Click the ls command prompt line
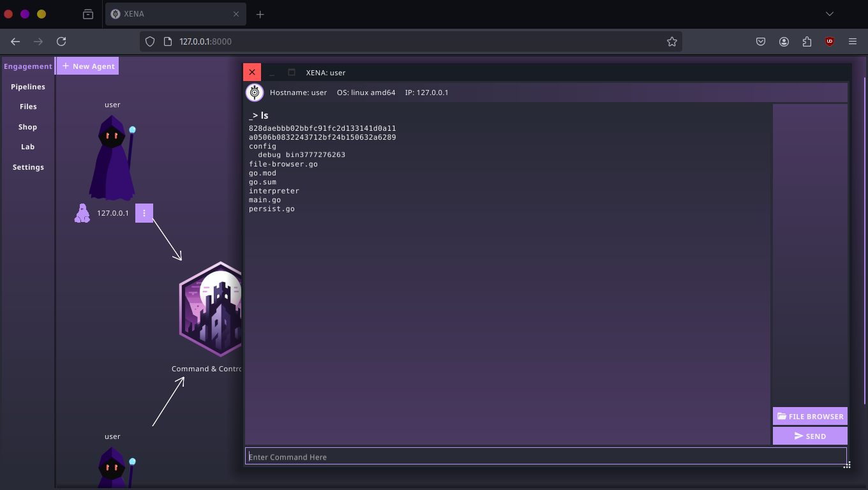 tap(258, 115)
